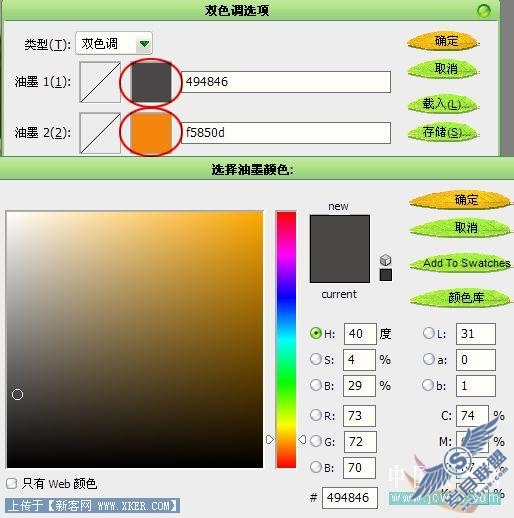Open the 颜色库 color libraries
The width and height of the screenshot is (514, 518).
point(460,297)
